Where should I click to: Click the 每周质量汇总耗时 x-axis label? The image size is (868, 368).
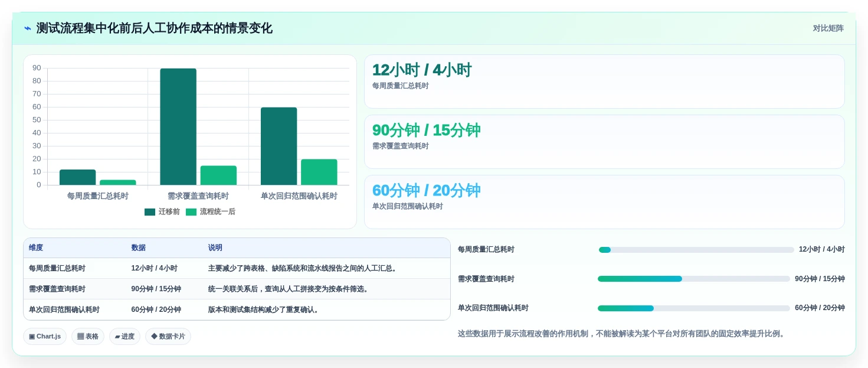(98, 196)
